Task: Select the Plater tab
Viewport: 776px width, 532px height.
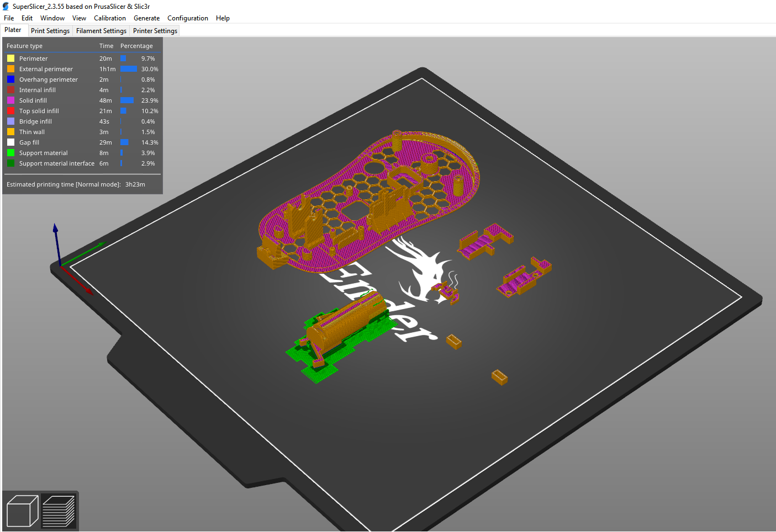Action: (x=13, y=30)
